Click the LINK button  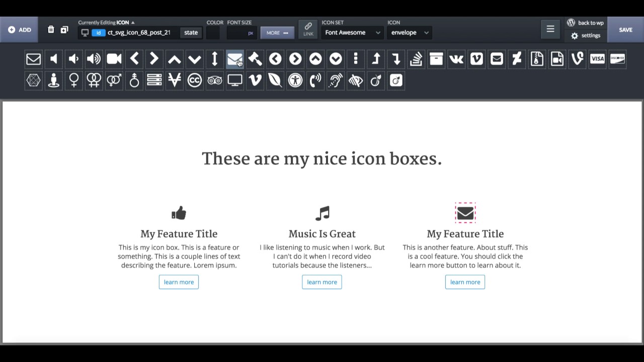pos(308,29)
